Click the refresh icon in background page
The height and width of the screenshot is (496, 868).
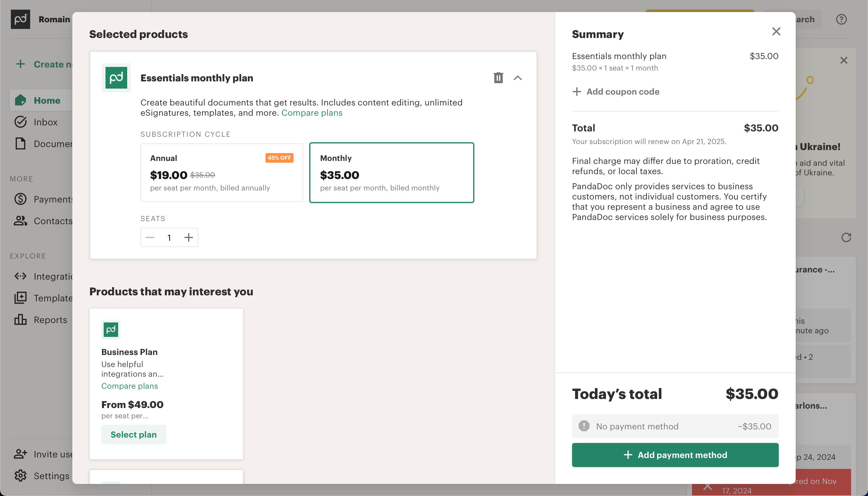pyautogui.click(x=846, y=237)
